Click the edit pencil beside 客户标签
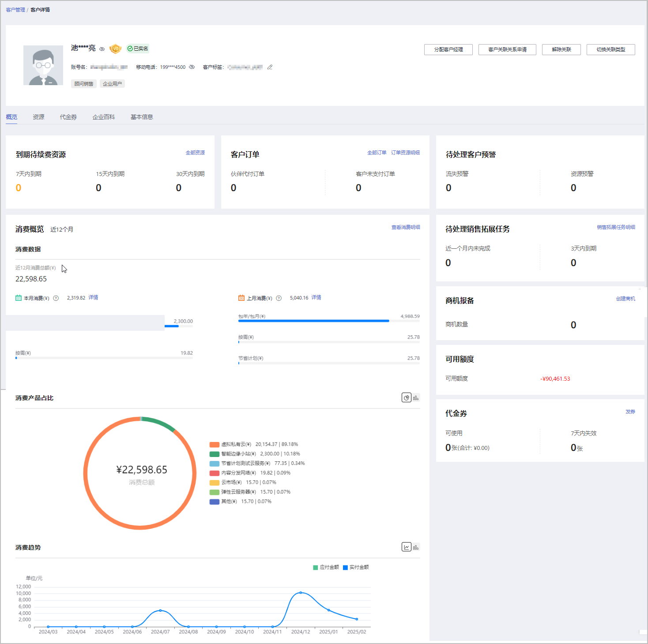Viewport: 648px width, 644px height. [x=270, y=67]
